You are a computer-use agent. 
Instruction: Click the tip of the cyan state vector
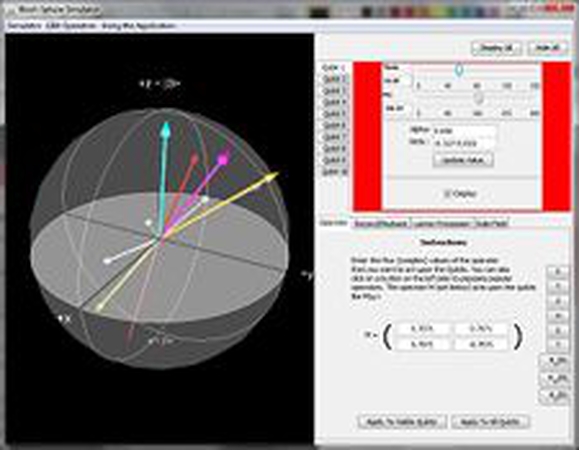pyautogui.click(x=166, y=127)
